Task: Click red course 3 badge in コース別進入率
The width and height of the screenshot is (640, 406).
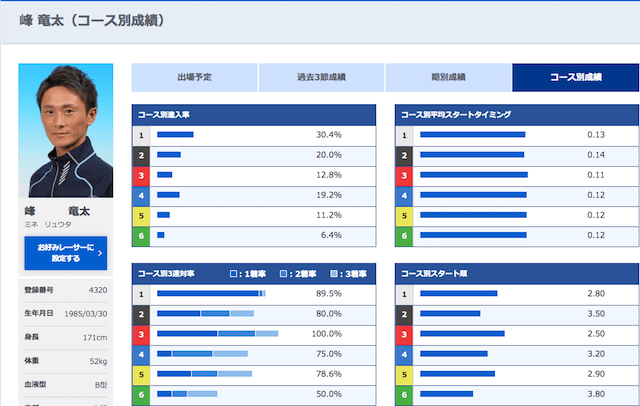Action: point(141,175)
